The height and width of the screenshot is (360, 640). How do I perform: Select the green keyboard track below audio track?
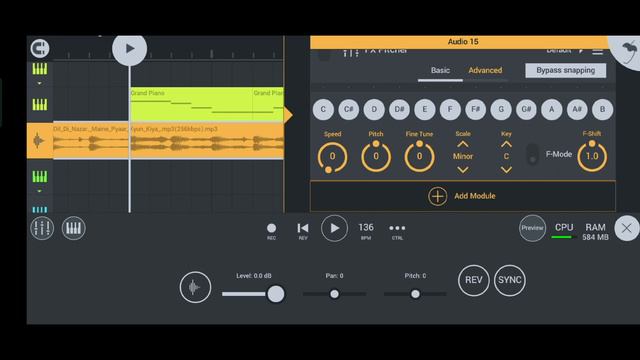click(x=40, y=176)
